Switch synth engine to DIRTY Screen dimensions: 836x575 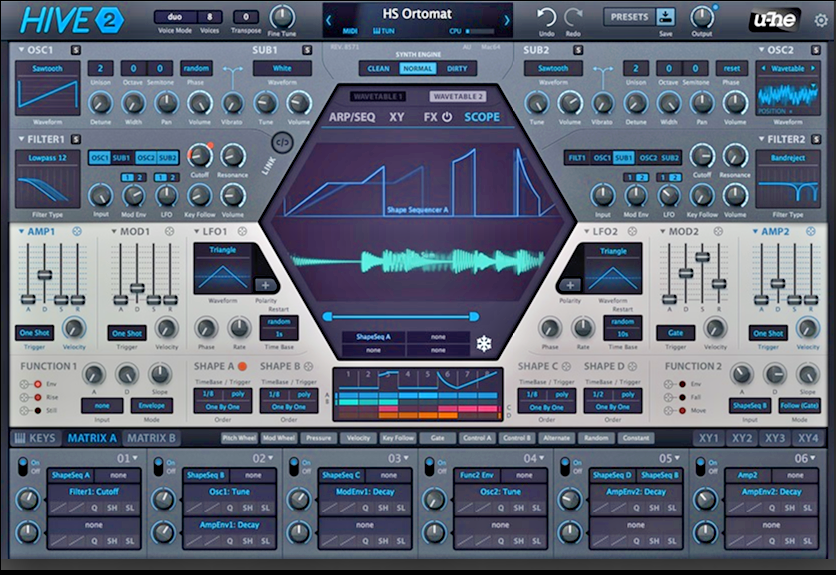(x=457, y=69)
